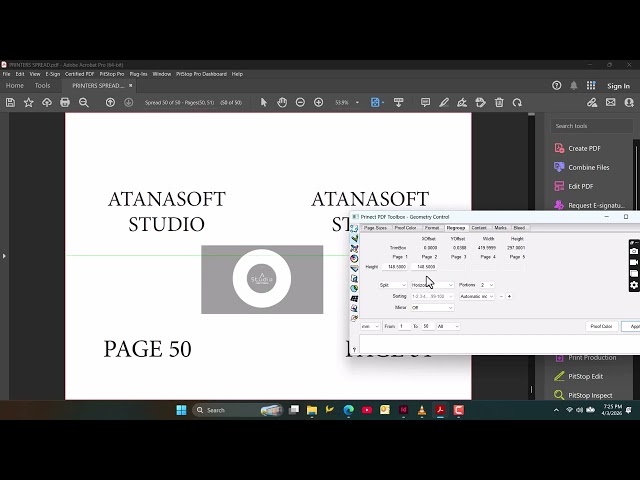Open the Mirror Off dropdown
This screenshot has width=640, height=480.
pos(432,308)
